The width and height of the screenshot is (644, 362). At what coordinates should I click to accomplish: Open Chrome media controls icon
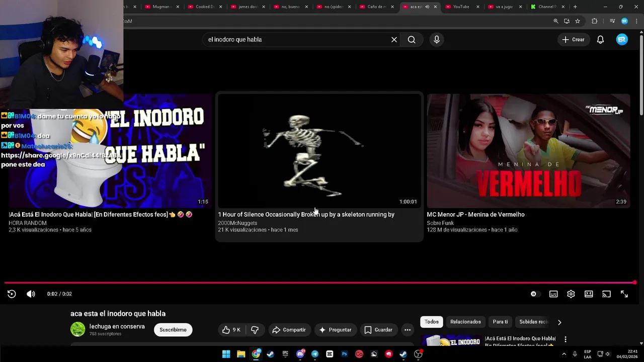click(612, 21)
